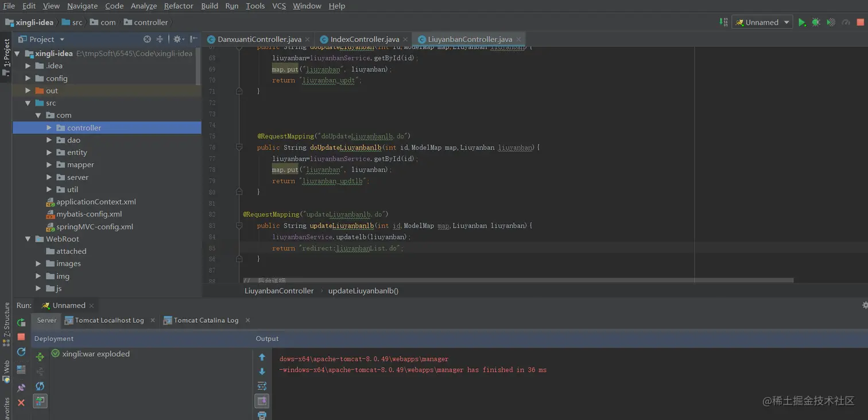The image size is (868, 420).
Task: Open the Navigate menu
Action: coord(82,6)
